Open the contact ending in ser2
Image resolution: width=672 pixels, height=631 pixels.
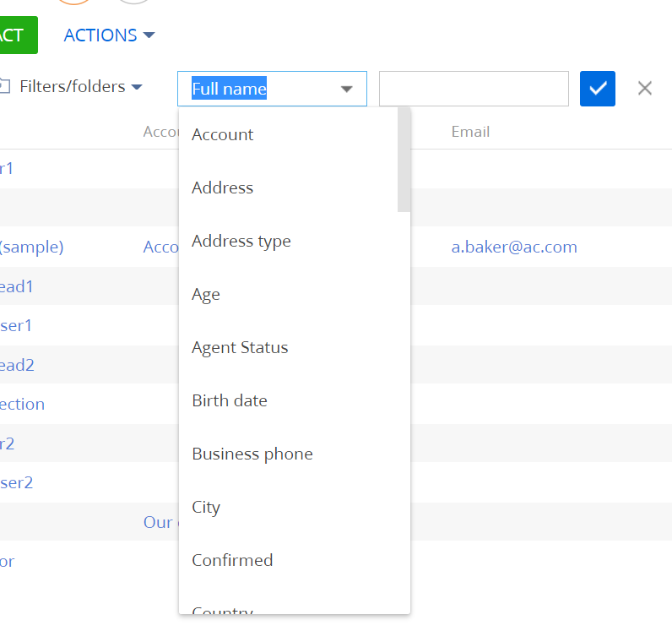click(16, 482)
